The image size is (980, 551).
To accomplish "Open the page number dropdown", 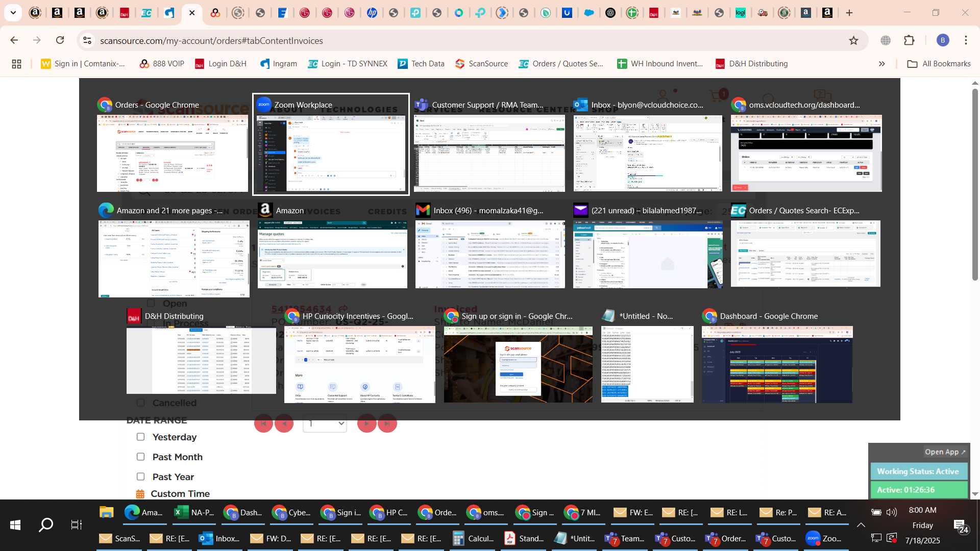I will (x=325, y=423).
